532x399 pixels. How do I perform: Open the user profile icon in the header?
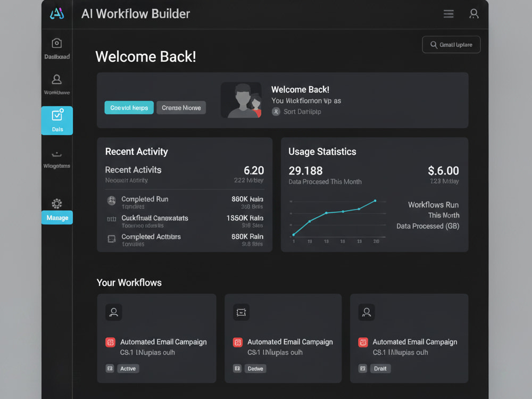tap(473, 14)
